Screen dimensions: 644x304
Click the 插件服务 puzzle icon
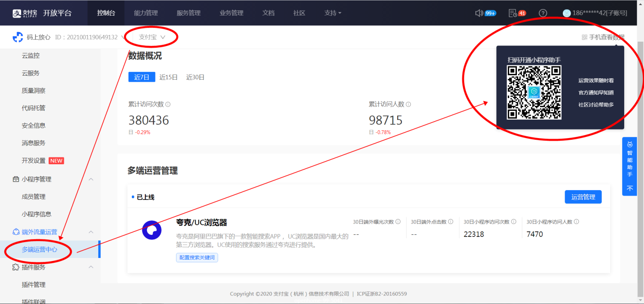coord(16,267)
